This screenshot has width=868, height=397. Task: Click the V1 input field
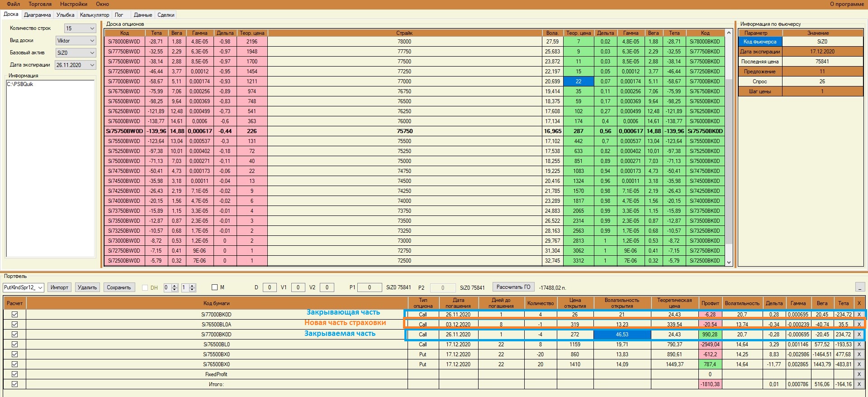coord(298,287)
